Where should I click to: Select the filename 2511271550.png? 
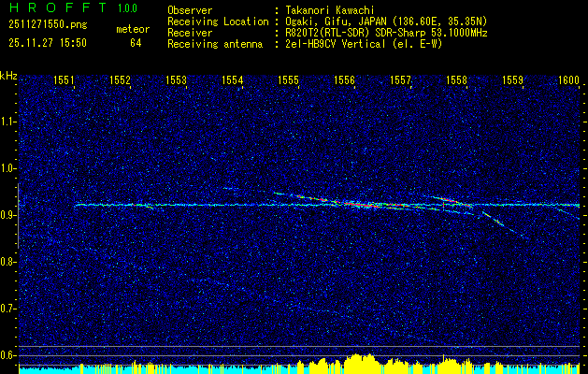[x=48, y=25]
